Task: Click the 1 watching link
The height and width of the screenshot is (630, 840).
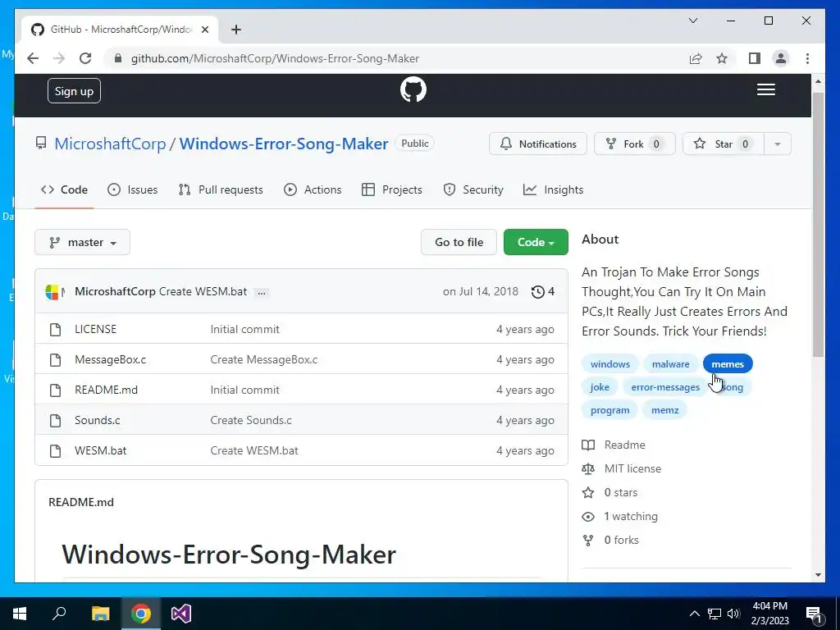Action: (620, 517)
